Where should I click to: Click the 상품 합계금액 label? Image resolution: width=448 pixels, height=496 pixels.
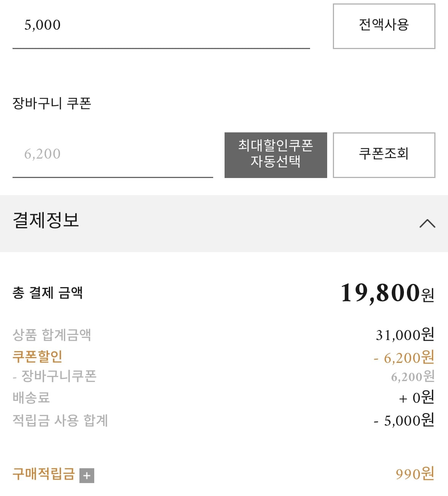click(x=52, y=335)
